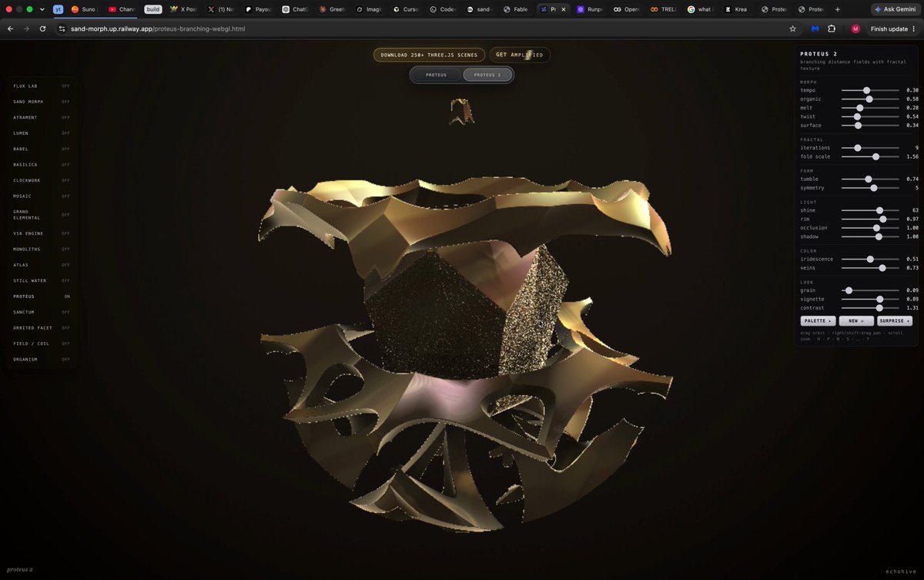Click the Get Amplified button

coord(520,55)
